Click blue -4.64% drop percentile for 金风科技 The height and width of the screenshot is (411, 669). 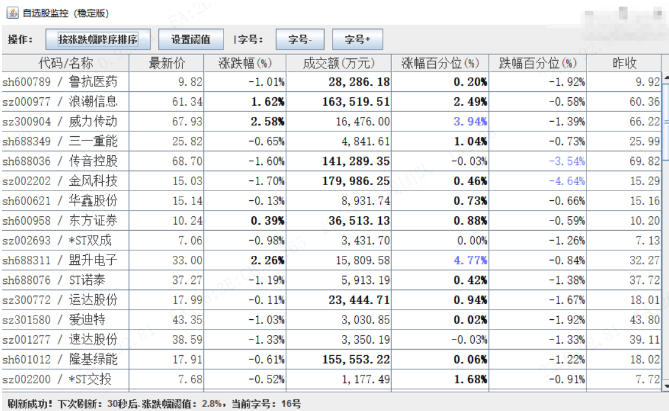coord(567,181)
